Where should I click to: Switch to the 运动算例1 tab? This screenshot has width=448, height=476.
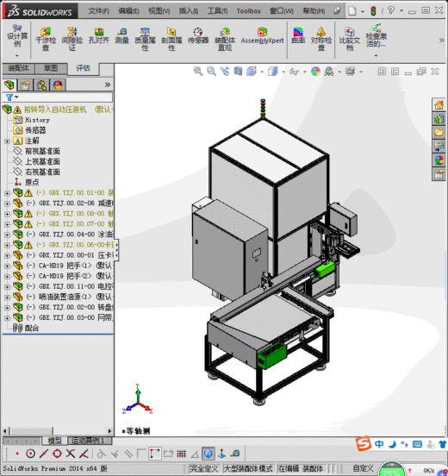[90, 440]
